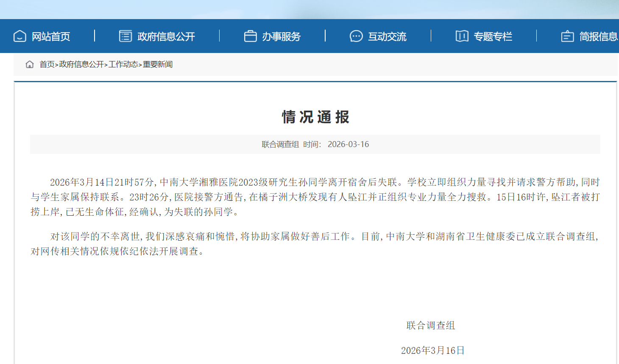Click the document list icon beside 政府信息公开
The height and width of the screenshot is (364, 619).
click(125, 36)
